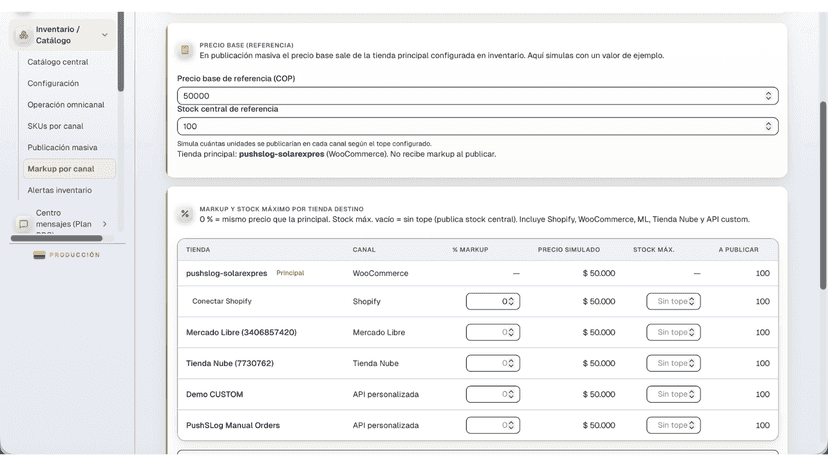
Task: Click Tienda Nube row markup percent field
Action: pos(493,363)
